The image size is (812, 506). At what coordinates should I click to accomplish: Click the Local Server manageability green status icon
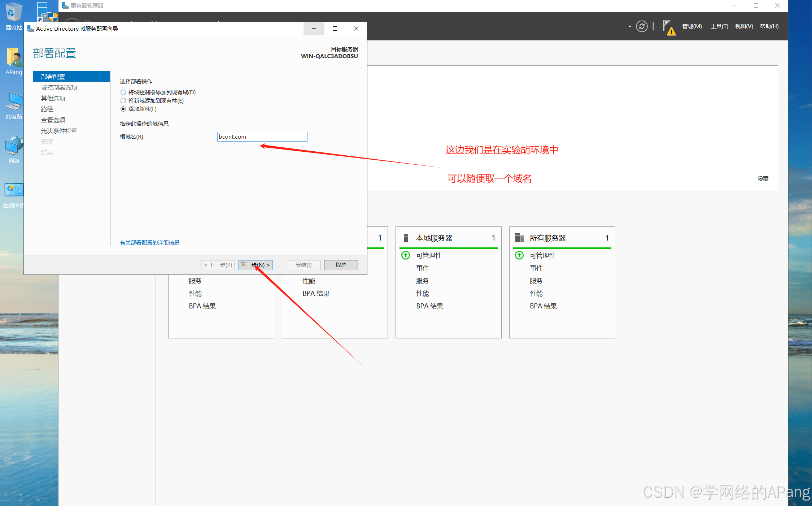coord(406,255)
